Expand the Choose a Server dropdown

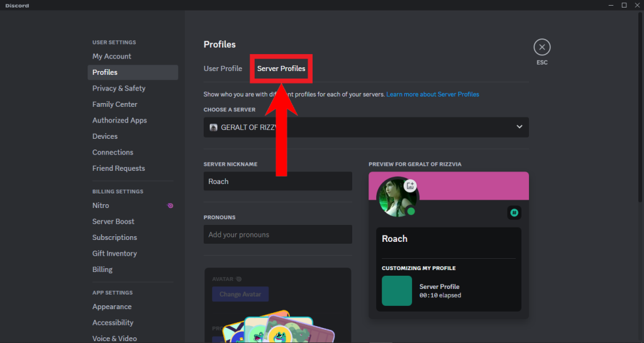[366, 127]
